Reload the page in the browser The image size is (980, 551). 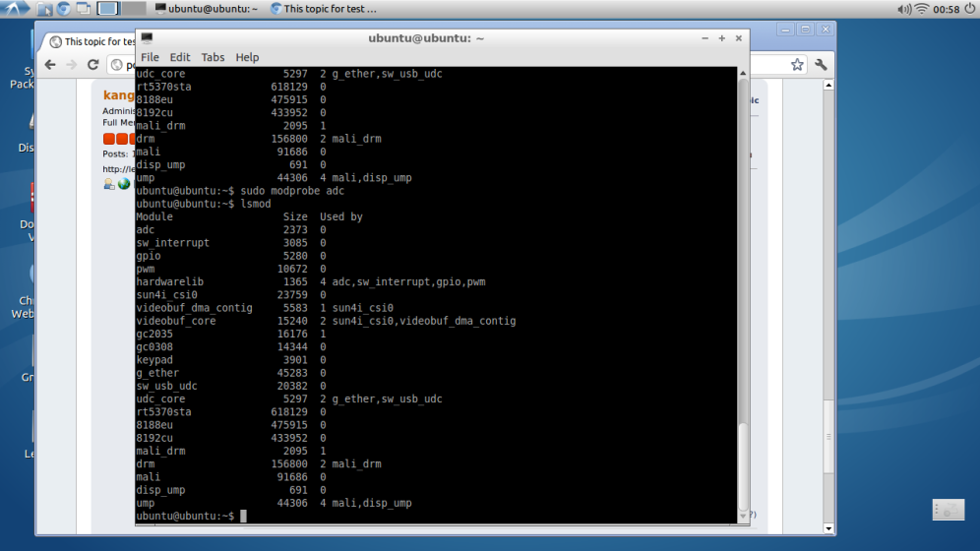point(92,64)
